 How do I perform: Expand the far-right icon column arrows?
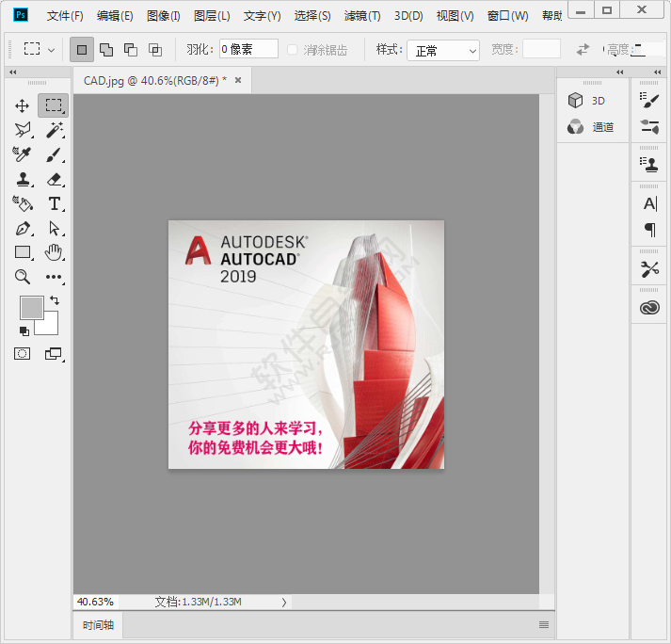[657, 72]
